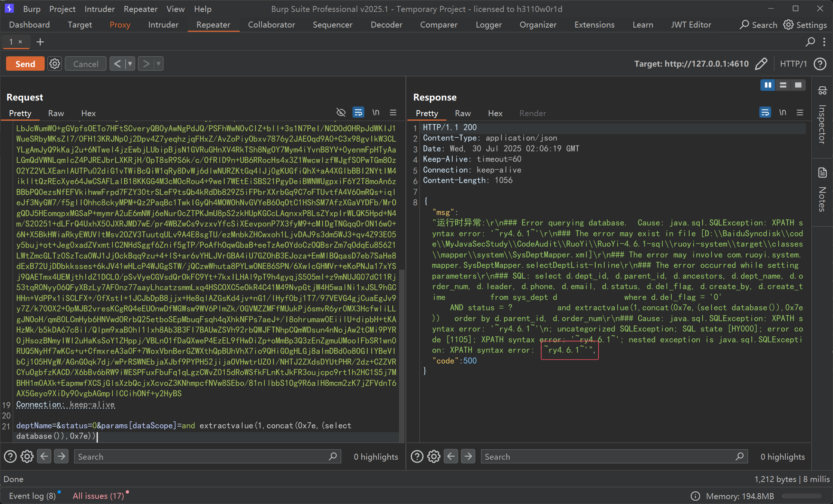Open the Notes side panel
This screenshot has width=833, height=504.
pos(822,190)
